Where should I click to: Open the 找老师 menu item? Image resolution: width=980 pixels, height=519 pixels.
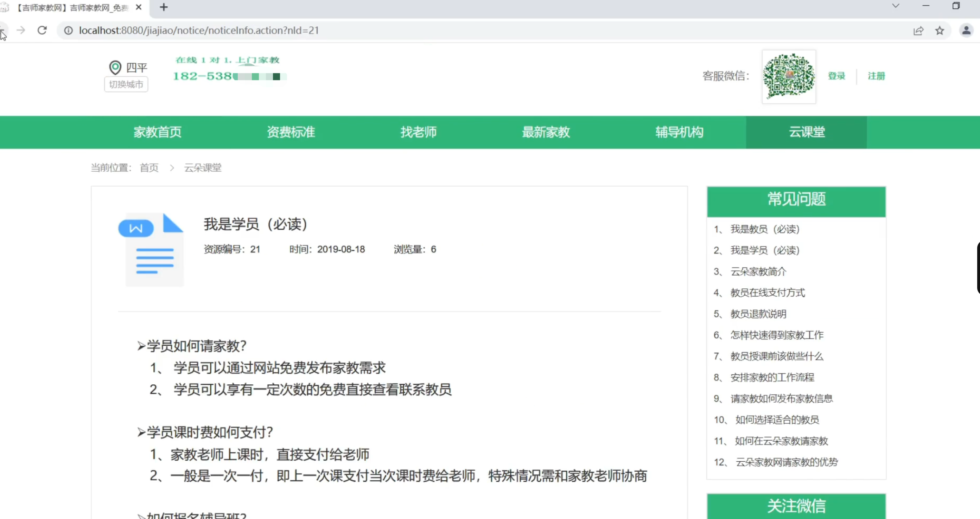[419, 132]
